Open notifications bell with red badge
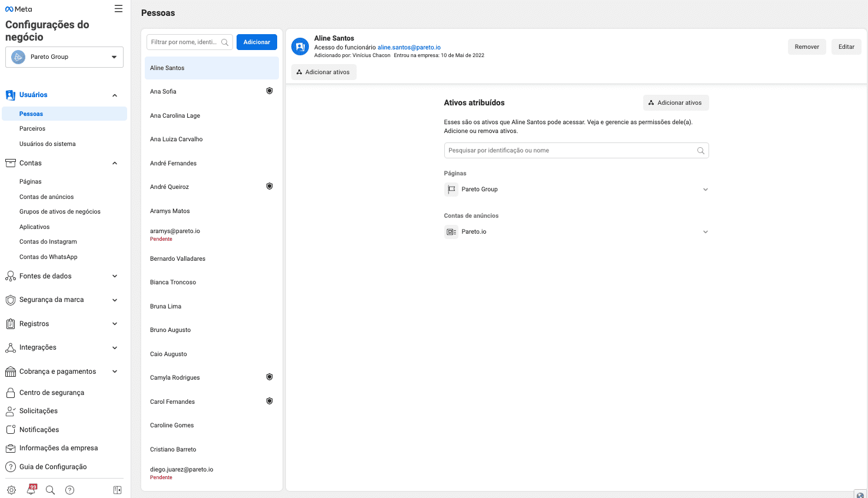Viewport: 868px width, 498px height. coord(31,490)
